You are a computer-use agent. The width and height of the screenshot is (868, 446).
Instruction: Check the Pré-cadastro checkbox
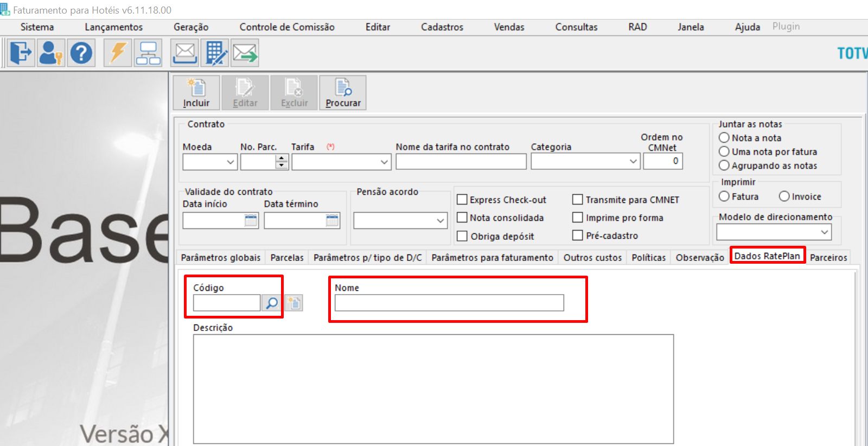pos(578,235)
